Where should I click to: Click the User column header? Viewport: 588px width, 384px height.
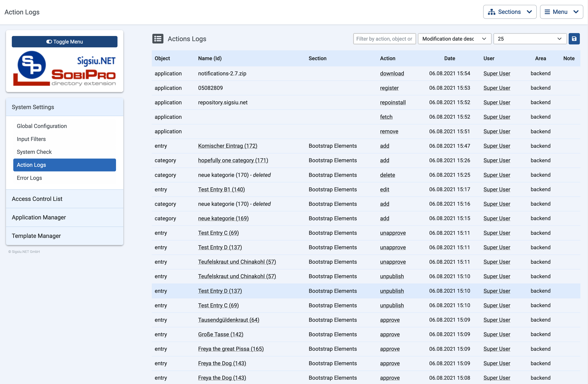pyautogui.click(x=489, y=59)
